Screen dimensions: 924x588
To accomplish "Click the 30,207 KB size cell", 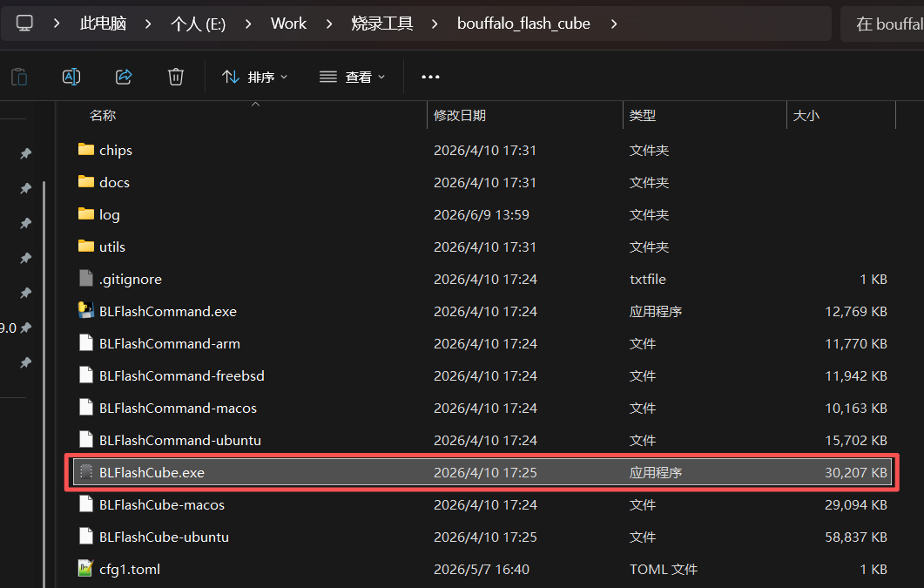I will [x=856, y=472].
